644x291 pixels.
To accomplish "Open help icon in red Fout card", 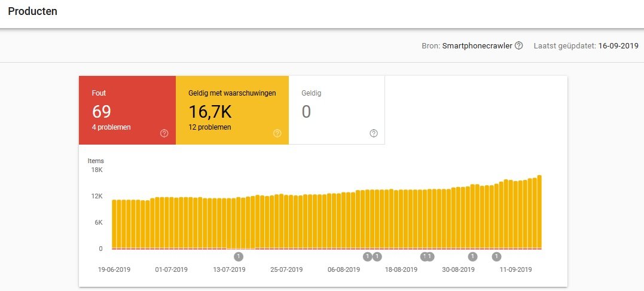I will pos(164,133).
